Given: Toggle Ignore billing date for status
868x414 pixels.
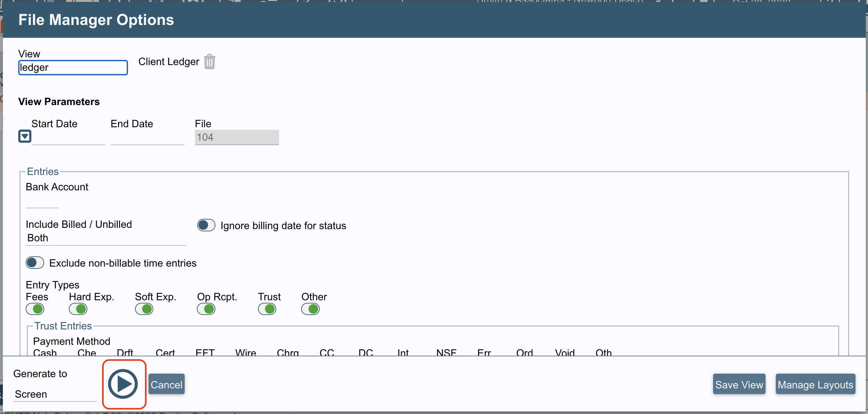Looking at the screenshot, I should (x=206, y=225).
